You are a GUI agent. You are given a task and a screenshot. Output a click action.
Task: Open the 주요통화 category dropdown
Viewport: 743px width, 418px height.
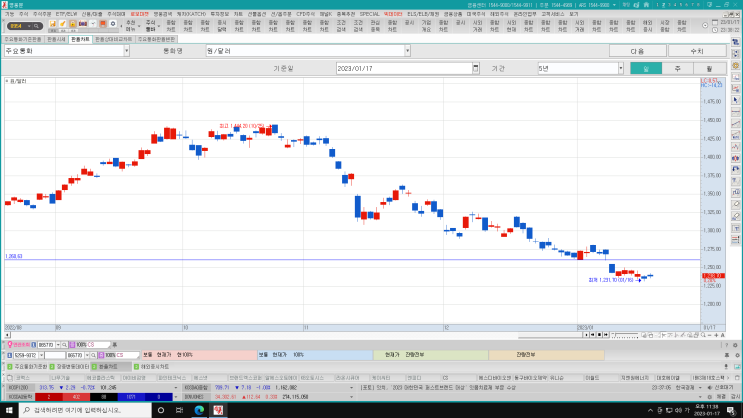[x=127, y=51]
